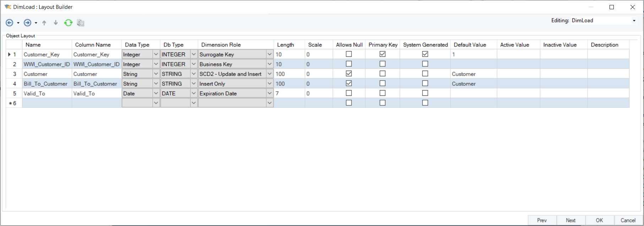Click the move down arrow icon
Screen dimensions: 644x226
(56, 23)
